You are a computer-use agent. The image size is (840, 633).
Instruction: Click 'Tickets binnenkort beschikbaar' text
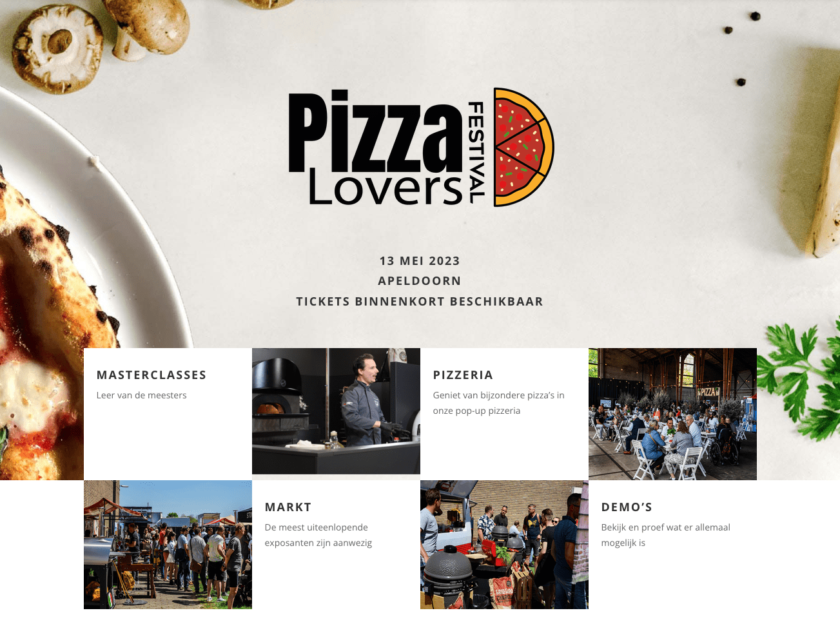click(x=420, y=302)
